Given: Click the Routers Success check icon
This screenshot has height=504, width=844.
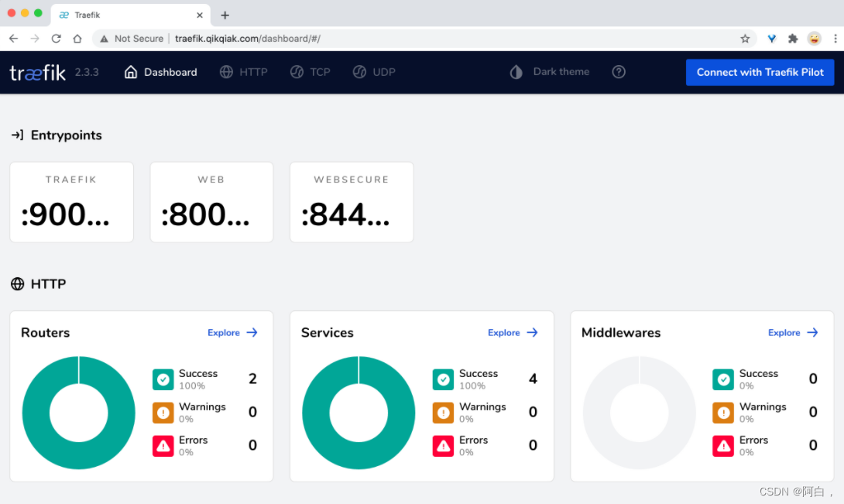Looking at the screenshot, I should pos(163,379).
